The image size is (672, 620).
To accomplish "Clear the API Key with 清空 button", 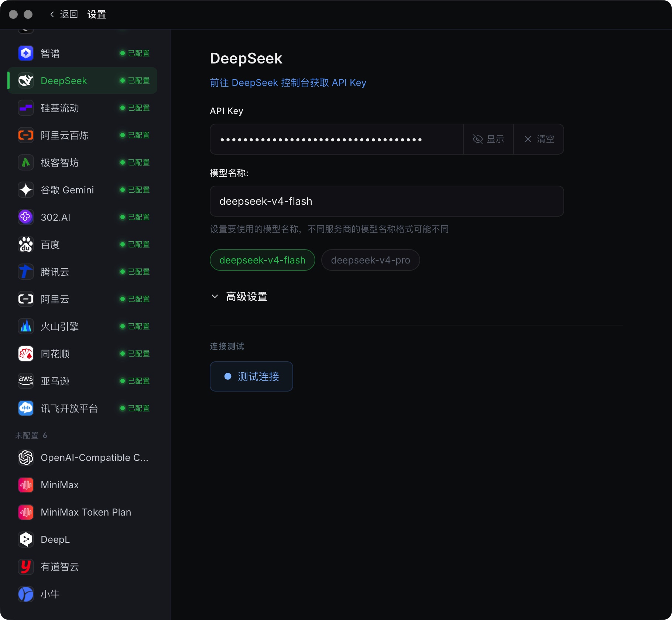I will (x=539, y=139).
